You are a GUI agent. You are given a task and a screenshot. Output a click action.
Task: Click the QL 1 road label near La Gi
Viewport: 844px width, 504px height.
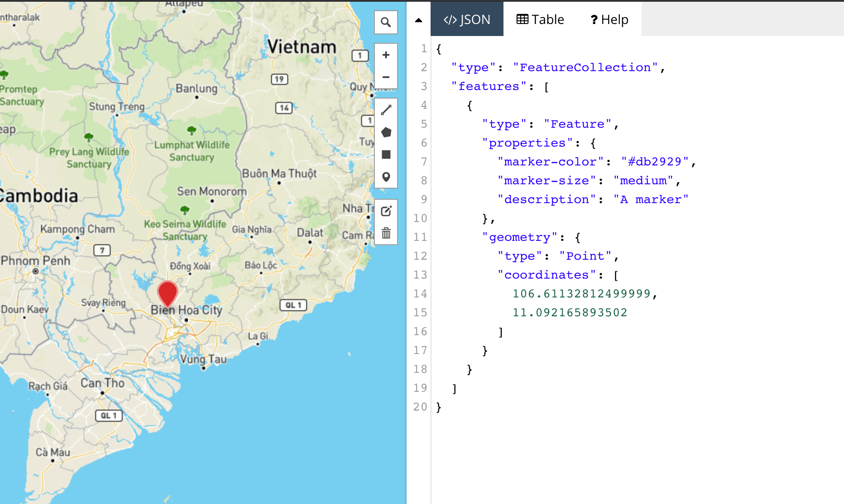pyautogui.click(x=293, y=305)
